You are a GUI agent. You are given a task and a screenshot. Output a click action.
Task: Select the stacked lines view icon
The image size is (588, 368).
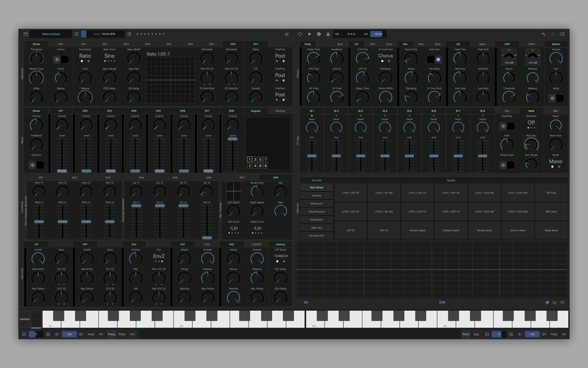tap(562, 303)
